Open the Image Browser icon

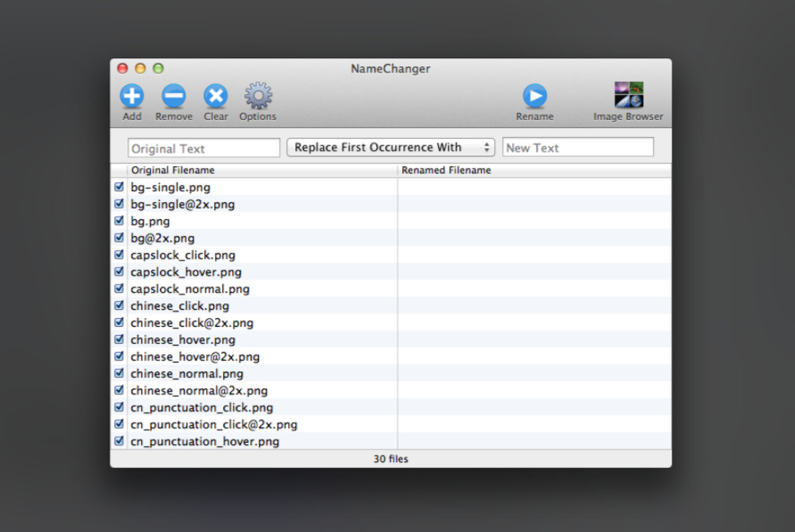click(x=629, y=96)
